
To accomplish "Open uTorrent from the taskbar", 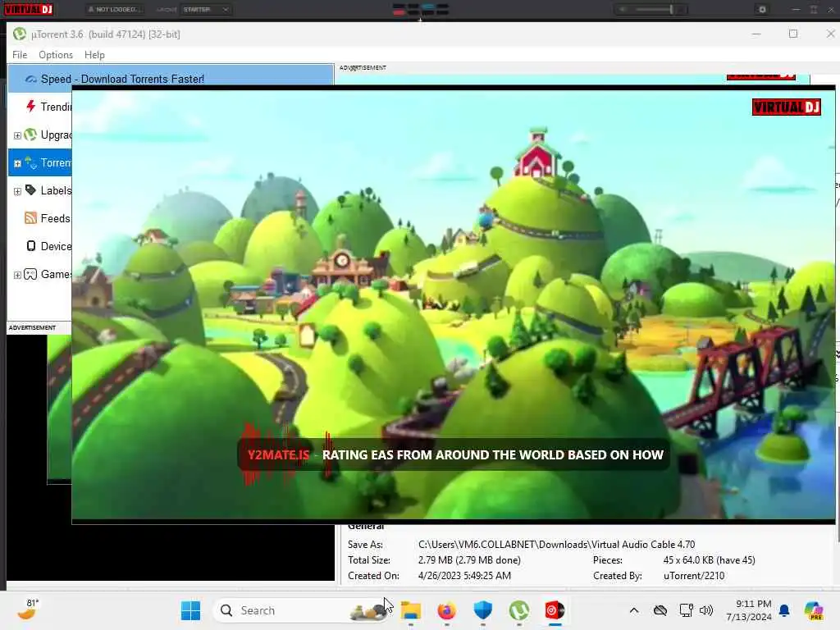I will (518, 610).
